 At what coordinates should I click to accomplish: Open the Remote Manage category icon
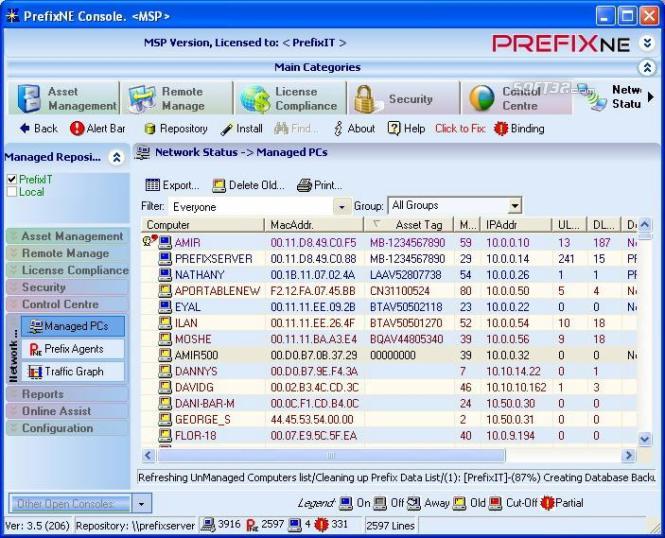click(142, 98)
